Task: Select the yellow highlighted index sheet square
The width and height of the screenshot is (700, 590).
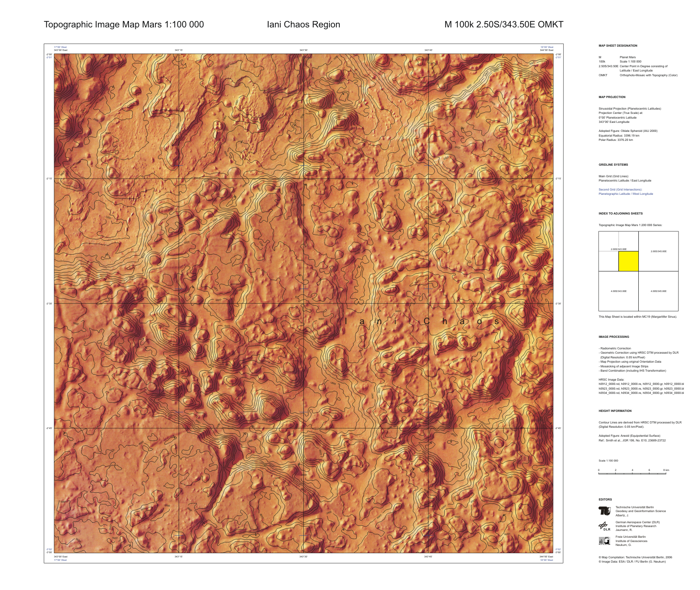Action: [x=628, y=261]
